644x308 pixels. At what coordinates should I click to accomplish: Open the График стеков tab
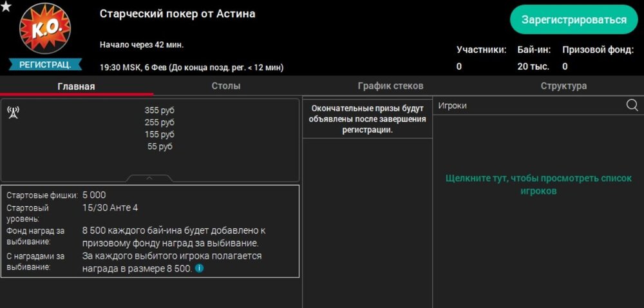pos(390,86)
